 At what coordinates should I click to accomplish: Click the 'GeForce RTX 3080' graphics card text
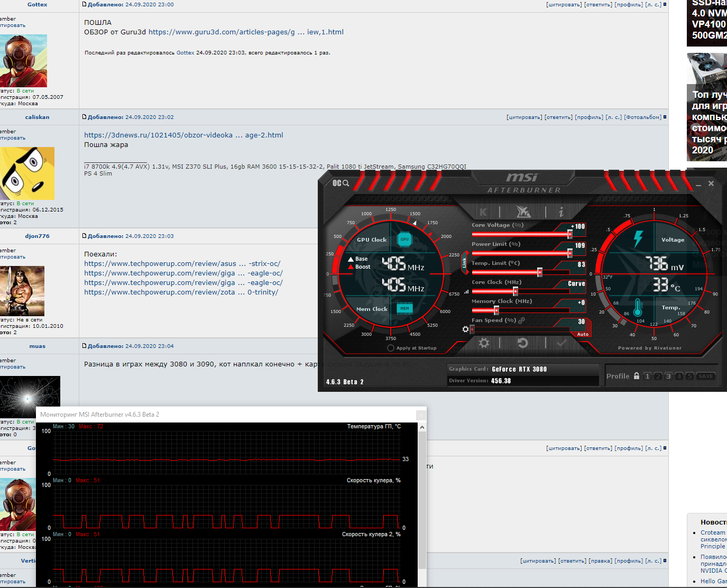click(x=519, y=369)
